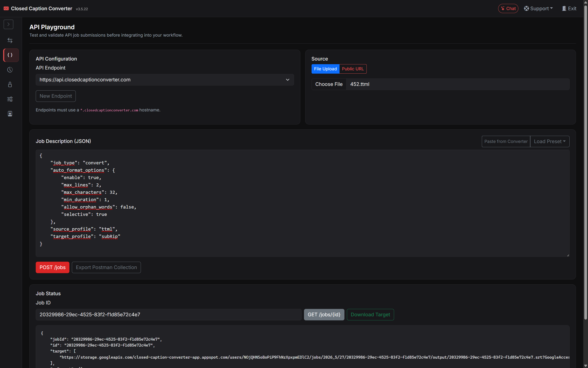
Task: Submit with the POST /jobs button
Action: 52,267
